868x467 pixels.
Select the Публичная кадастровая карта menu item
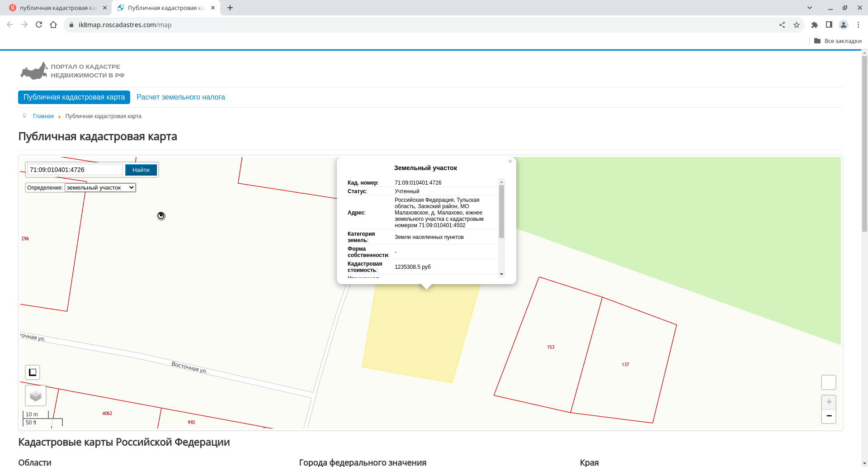pyautogui.click(x=74, y=97)
